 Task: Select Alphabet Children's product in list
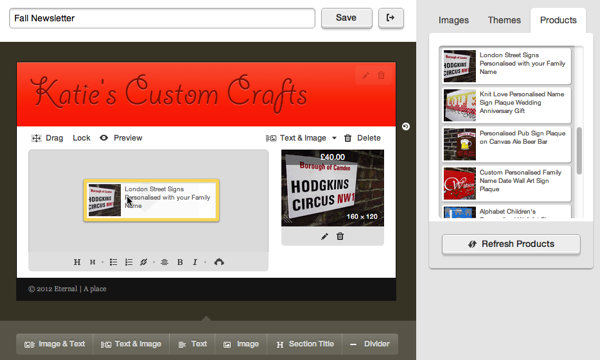coord(507,212)
